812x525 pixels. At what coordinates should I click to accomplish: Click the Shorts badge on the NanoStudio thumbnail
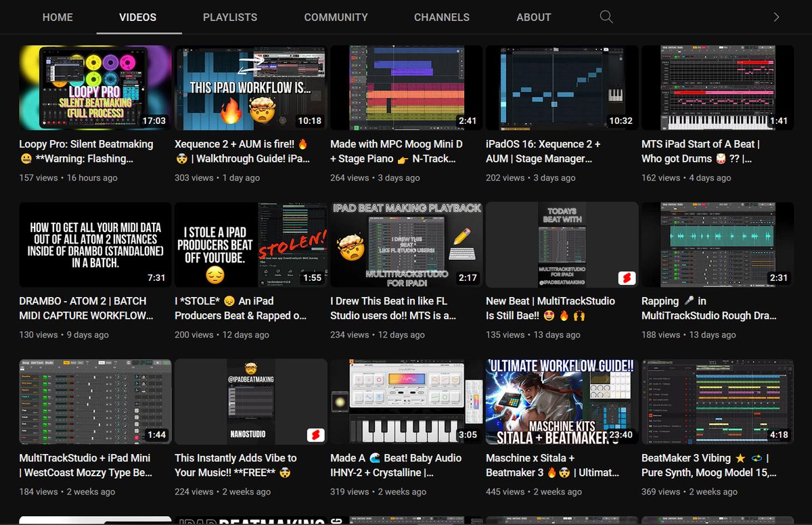315,435
